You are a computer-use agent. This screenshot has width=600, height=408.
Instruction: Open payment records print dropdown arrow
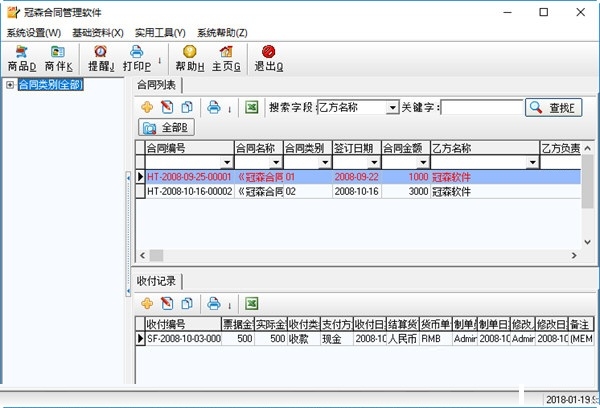[230, 306]
